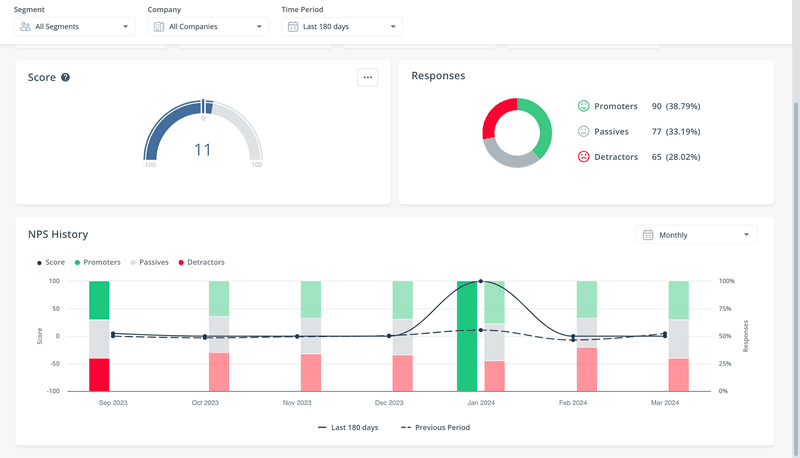The width and height of the screenshot is (800, 458).
Task: Click the Nov 2023 axis label
Action: pos(297,403)
